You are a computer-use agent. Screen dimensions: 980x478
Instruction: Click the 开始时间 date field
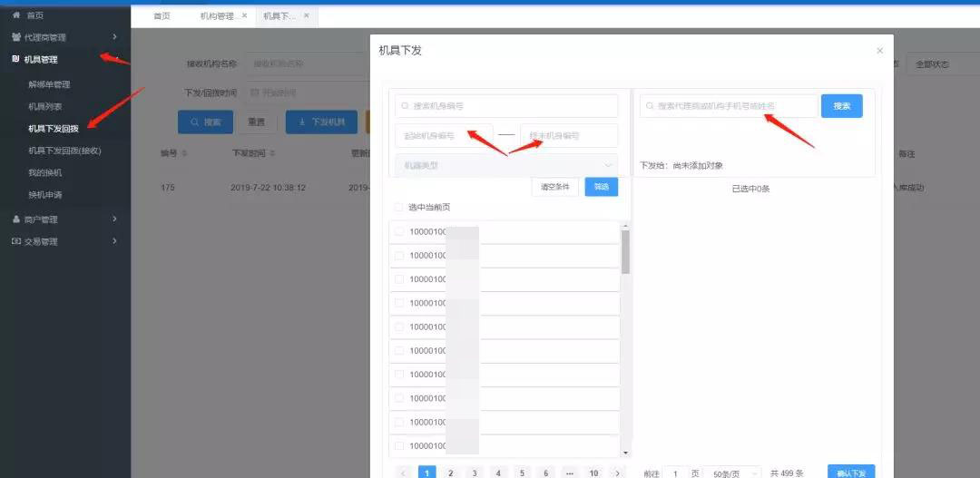click(307, 93)
